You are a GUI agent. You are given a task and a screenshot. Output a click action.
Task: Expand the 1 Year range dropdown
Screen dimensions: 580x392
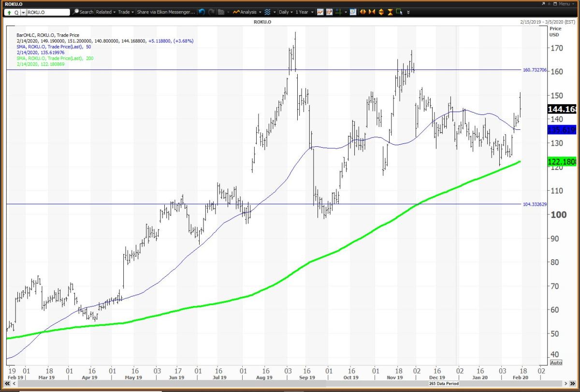(x=304, y=12)
